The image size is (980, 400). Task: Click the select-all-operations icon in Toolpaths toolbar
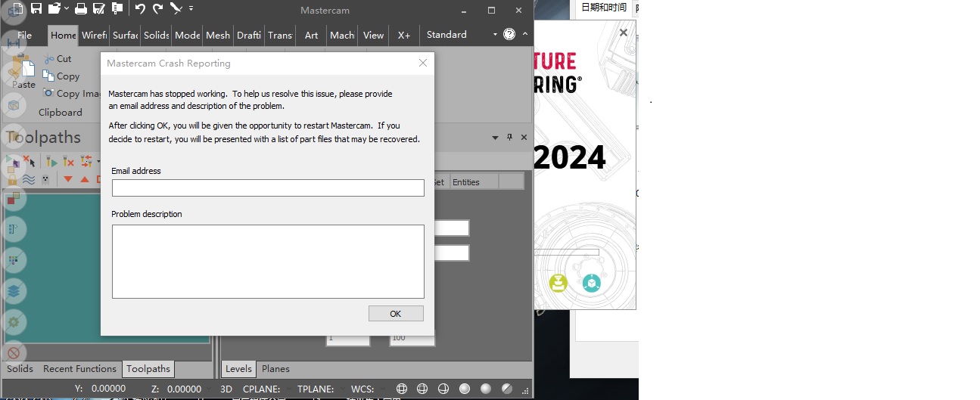13,161
